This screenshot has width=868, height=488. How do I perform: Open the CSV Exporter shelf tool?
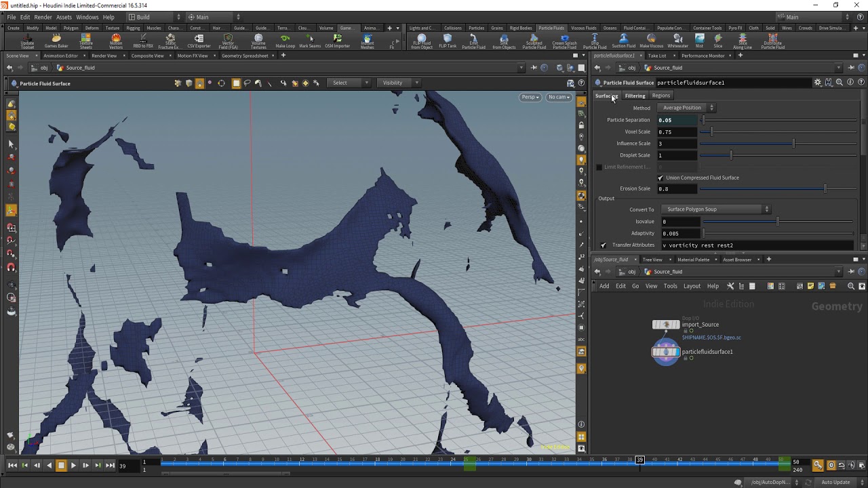[199, 41]
